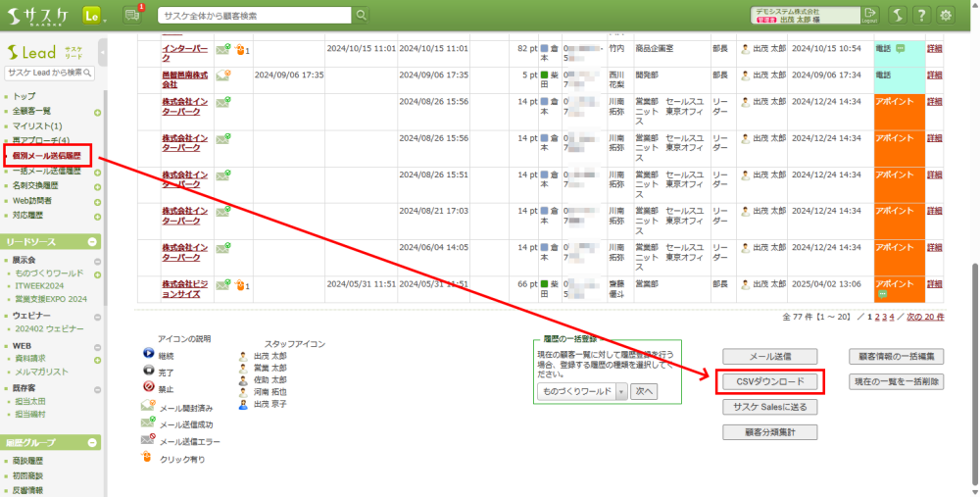Collapse the 展示会 group in sidebar
980x497 pixels.
[x=97, y=260]
